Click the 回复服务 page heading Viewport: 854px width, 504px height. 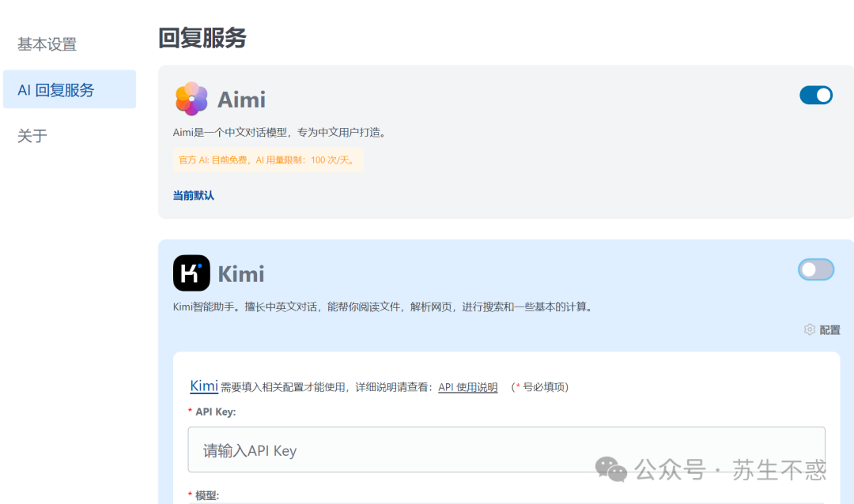pos(202,38)
